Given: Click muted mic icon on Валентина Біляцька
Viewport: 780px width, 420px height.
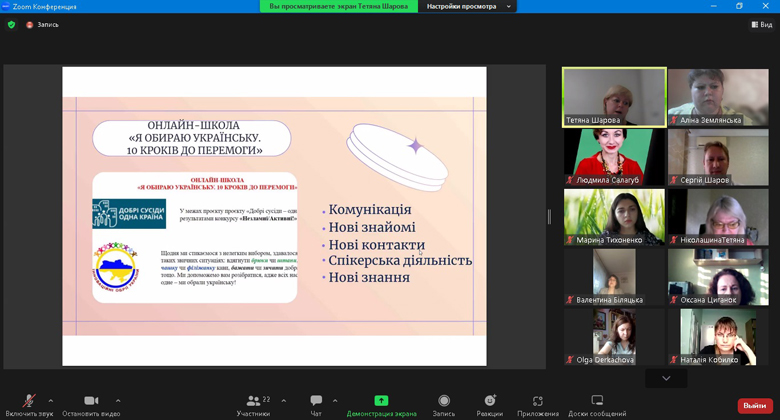Looking at the screenshot, I should [570, 300].
